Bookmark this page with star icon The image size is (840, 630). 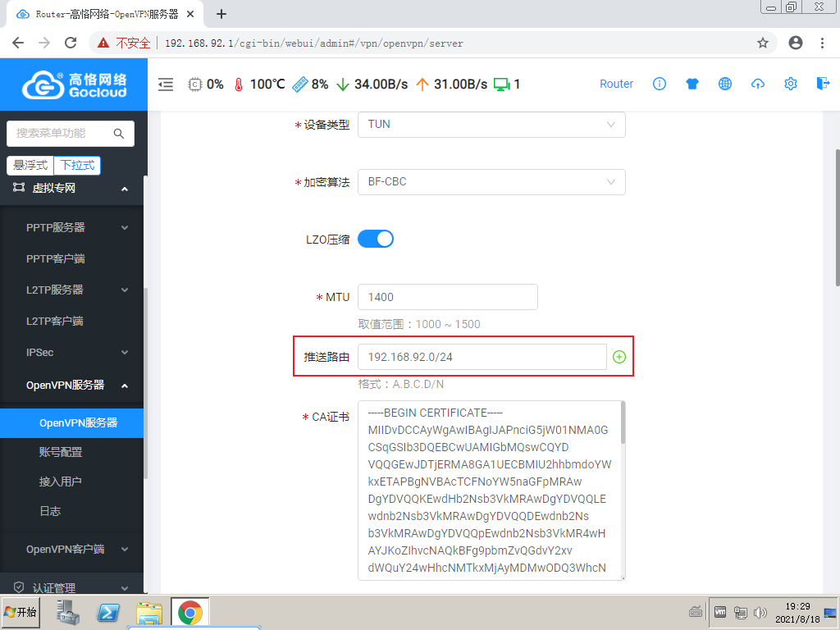click(x=763, y=43)
